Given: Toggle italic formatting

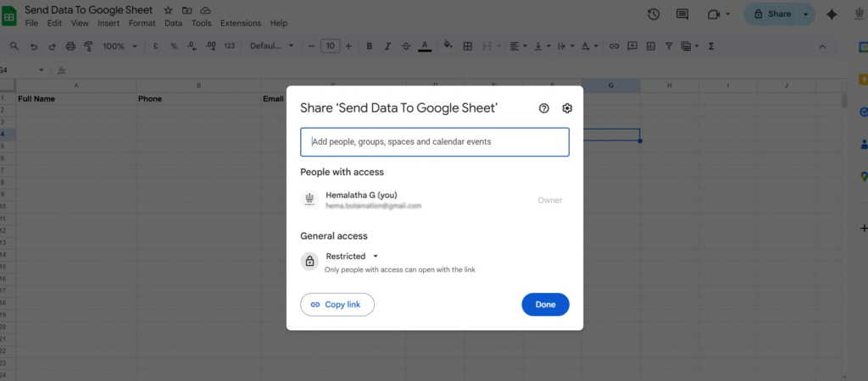Looking at the screenshot, I should click(x=387, y=46).
